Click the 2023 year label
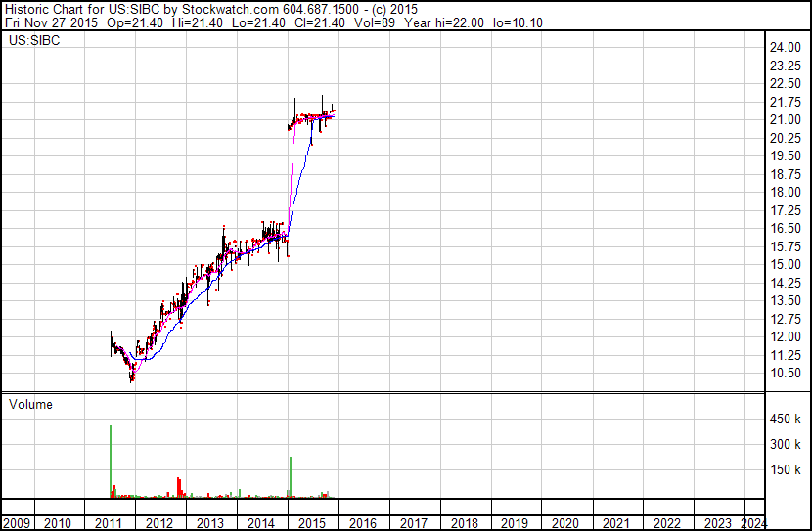This screenshot has height=531, width=812. [718, 523]
